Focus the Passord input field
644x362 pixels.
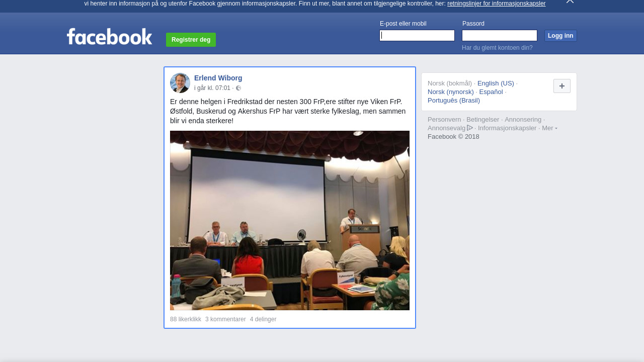pos(499,36)
